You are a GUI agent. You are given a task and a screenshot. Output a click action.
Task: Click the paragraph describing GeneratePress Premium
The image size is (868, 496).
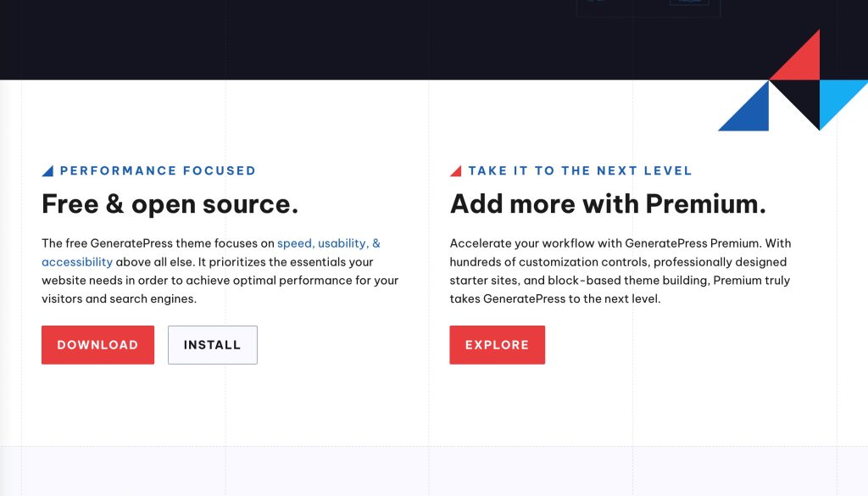click(x=620, y=270)
